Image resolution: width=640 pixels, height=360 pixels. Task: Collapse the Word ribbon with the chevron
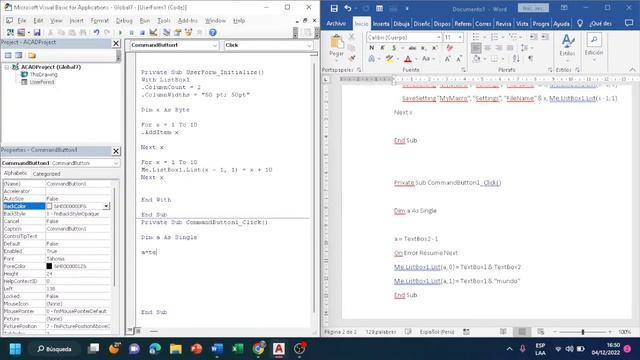tap(632, 70)
